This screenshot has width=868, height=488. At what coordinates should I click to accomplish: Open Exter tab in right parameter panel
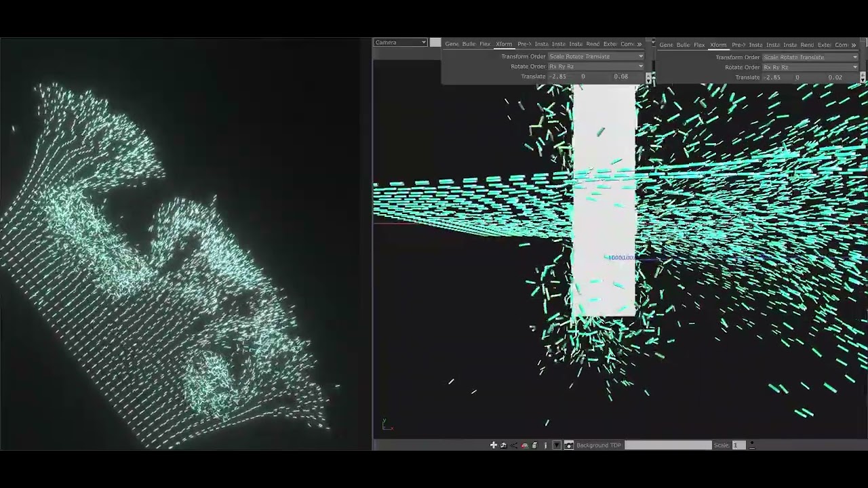tap(825, 45)
